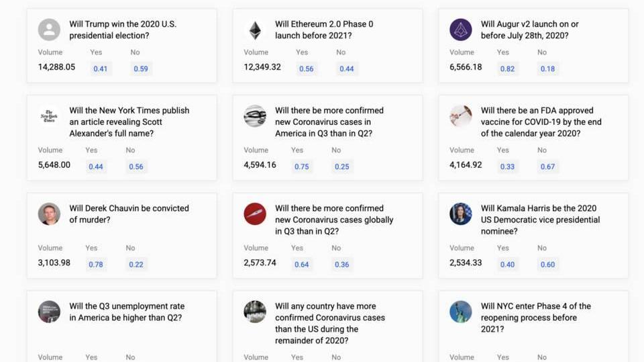Click the face mask image icon
Screen dimensions: 644x362
tap(255, 116)
